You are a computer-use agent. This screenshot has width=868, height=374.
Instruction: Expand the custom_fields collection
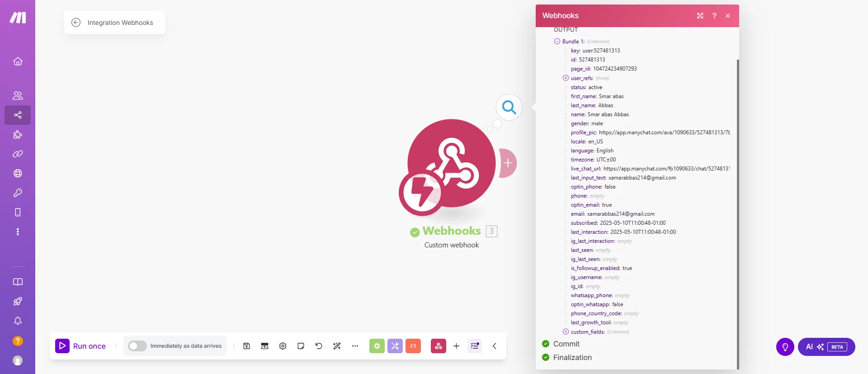click(x=566, y=331)
